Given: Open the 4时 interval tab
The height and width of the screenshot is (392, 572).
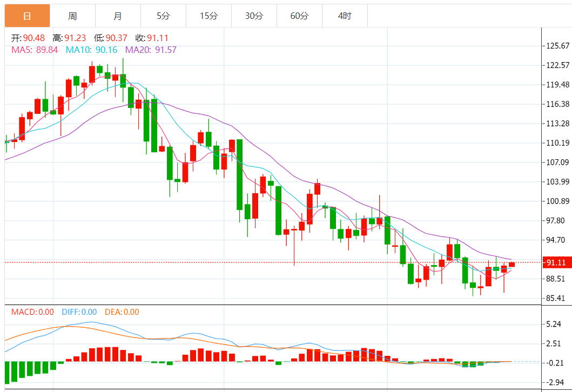Looking at the screenshot, I should coord(345,16).
